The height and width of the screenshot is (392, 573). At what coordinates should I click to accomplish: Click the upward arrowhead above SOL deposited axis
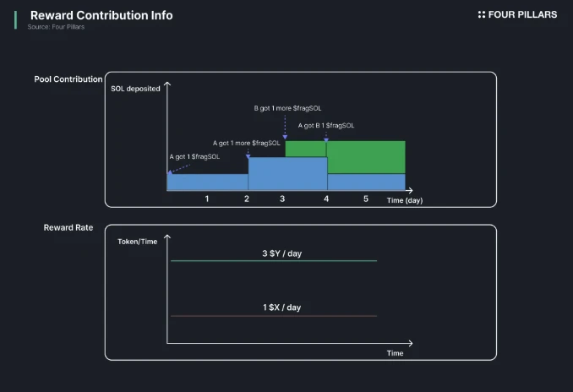pos(167,84)
